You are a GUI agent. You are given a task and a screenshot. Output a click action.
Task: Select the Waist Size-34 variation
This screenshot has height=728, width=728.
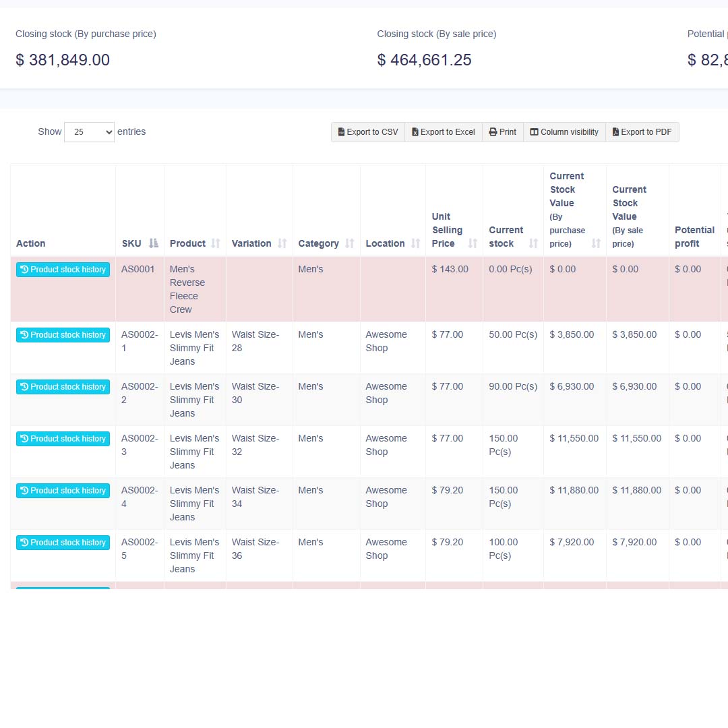pyautogui.click(x=255, y=497)
